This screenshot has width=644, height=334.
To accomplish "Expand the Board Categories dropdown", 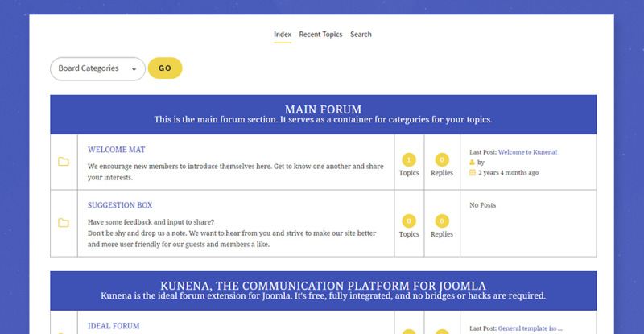I will click(x=97, y=68).
